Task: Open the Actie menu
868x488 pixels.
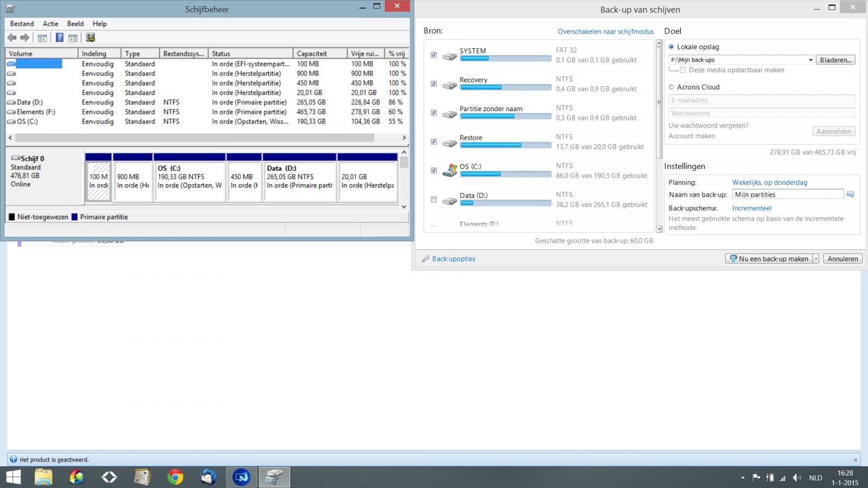Action: (50, 24)
